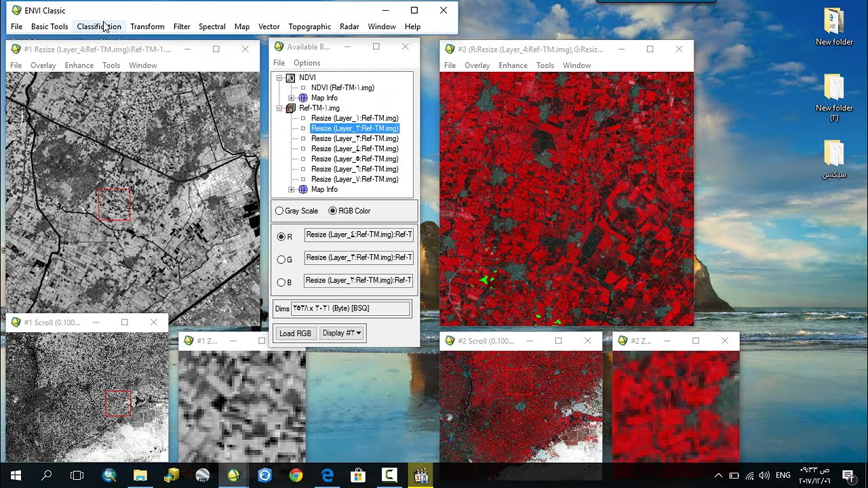
Task: Click the #1 Scroll window title icon
Action: point(16,323)
